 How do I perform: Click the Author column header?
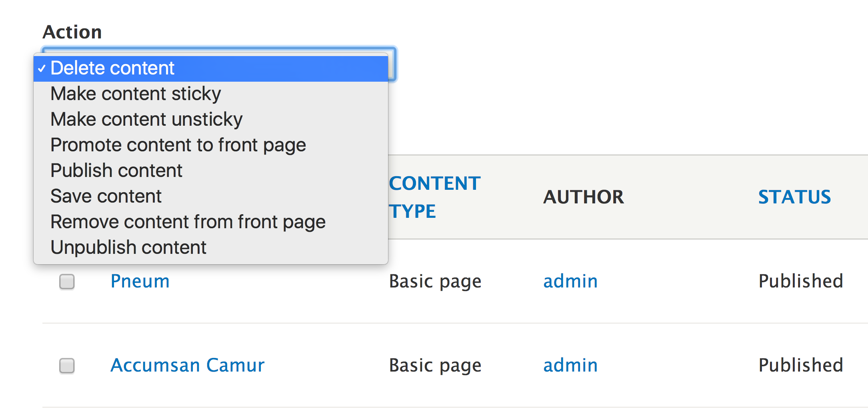coord(584,197)
